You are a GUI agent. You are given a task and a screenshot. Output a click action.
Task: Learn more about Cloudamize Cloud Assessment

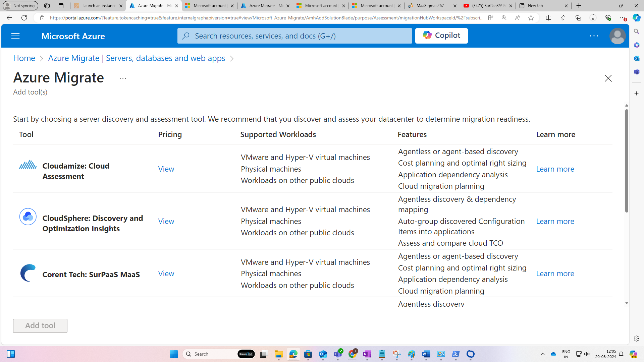(x=555, y=169)
